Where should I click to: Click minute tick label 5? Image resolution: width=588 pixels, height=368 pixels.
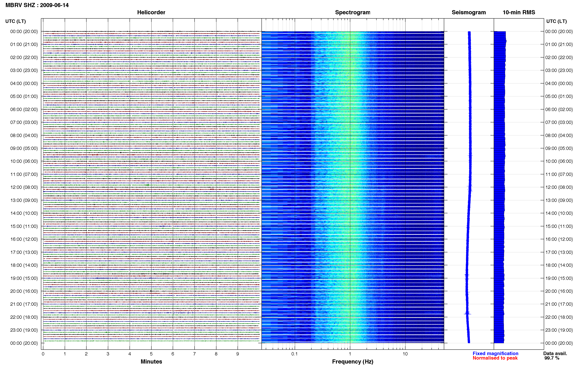151,354
